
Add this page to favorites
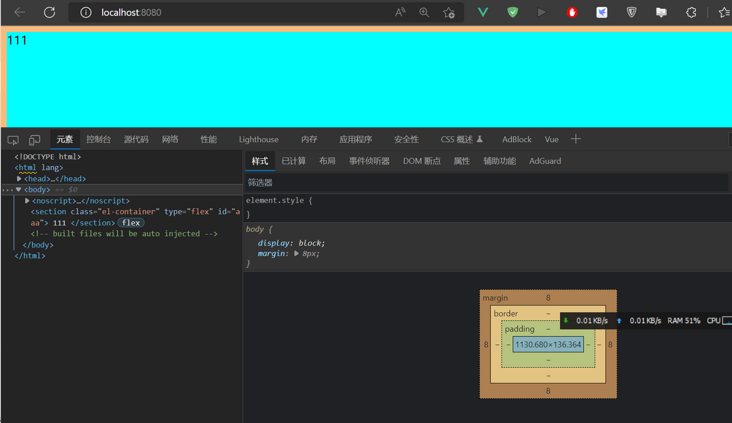pos(449,13)
